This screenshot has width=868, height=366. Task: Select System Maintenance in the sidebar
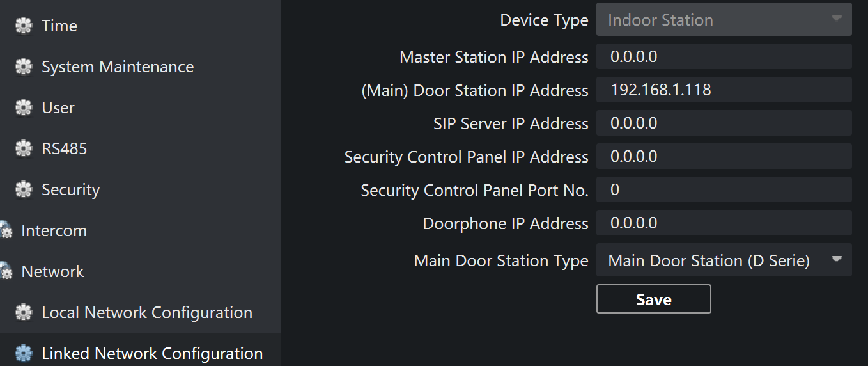[x=118, y=67]
